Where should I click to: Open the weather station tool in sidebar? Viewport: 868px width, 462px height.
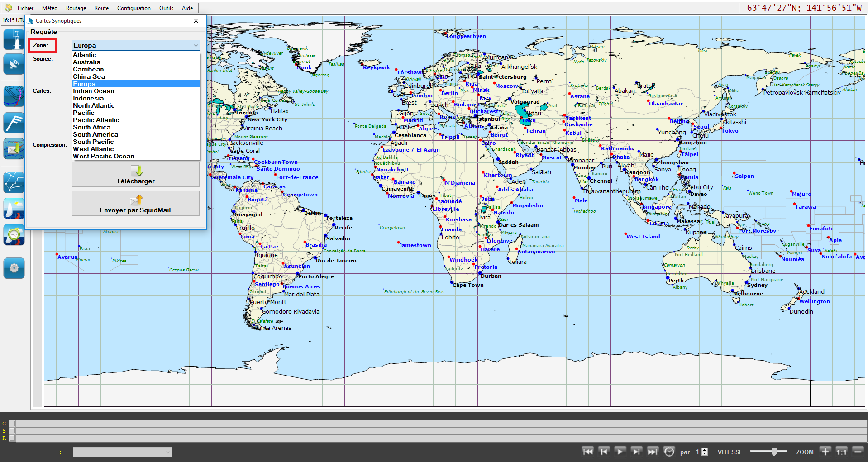[x=14, y=39]
